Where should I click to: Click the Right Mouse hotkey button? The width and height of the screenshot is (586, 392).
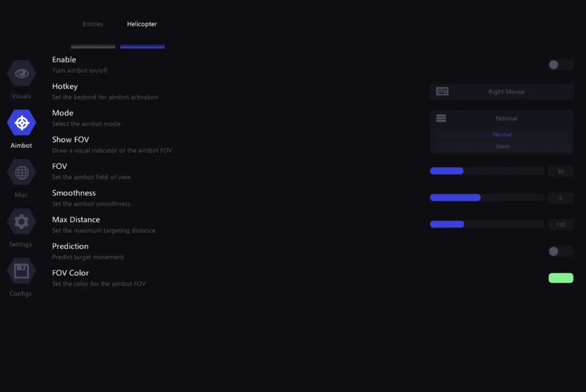tap(501, 92)
